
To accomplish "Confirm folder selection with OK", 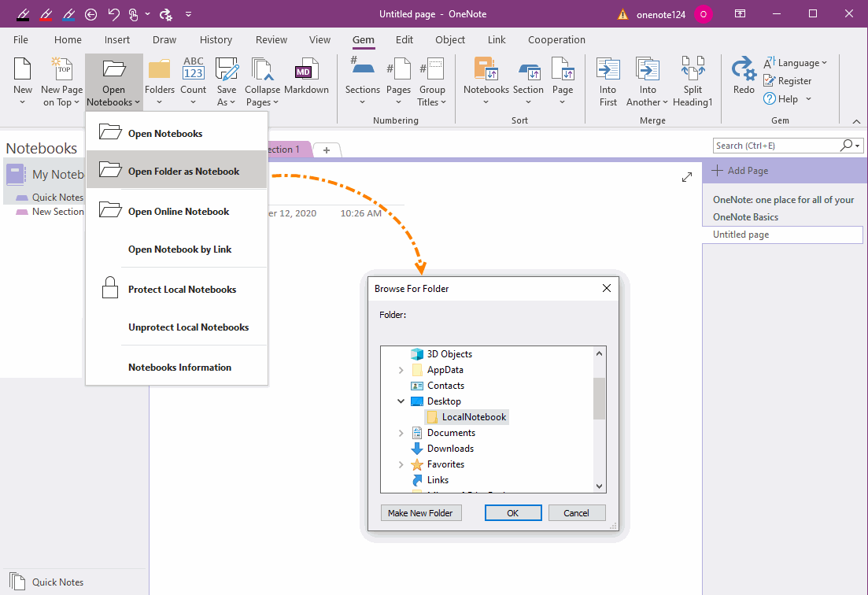I will pos(513,512).
